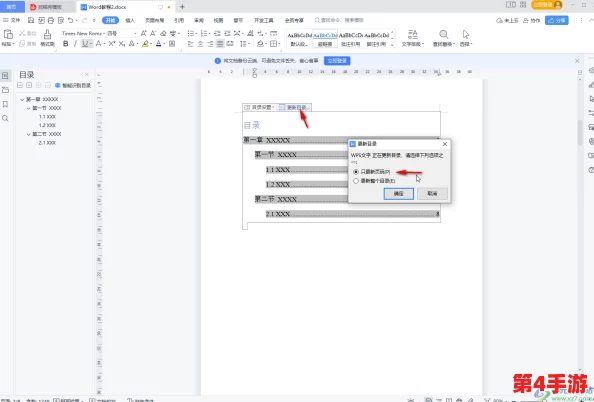Toggle smart table of contents recognition
Viewport: 594px width, 402px height.
pyautogui.click(x=73, y=86)
